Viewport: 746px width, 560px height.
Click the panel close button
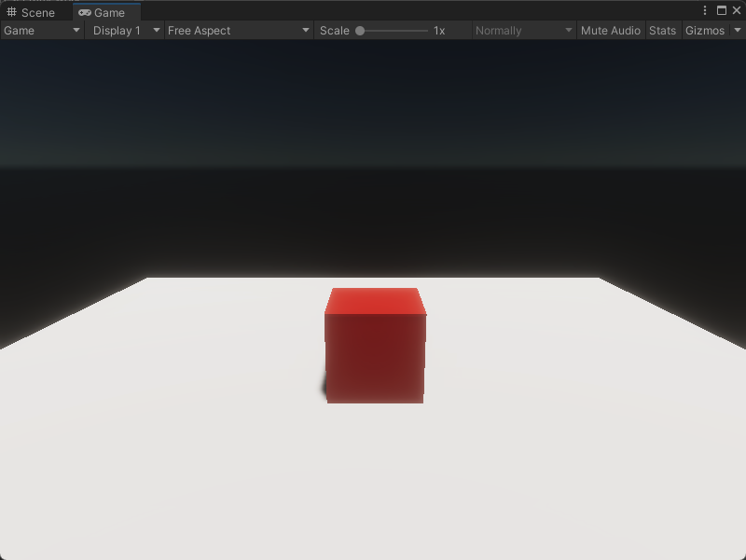click(738, 9)
